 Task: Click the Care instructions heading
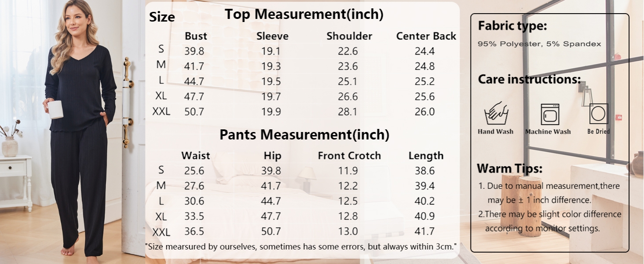point(529,79)
